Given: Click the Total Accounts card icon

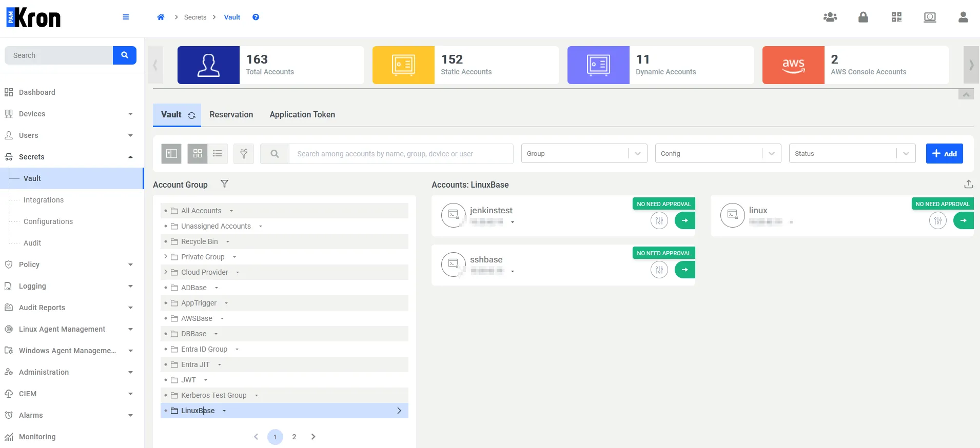Looking at the screenshot, I should [x=208, y=65].
